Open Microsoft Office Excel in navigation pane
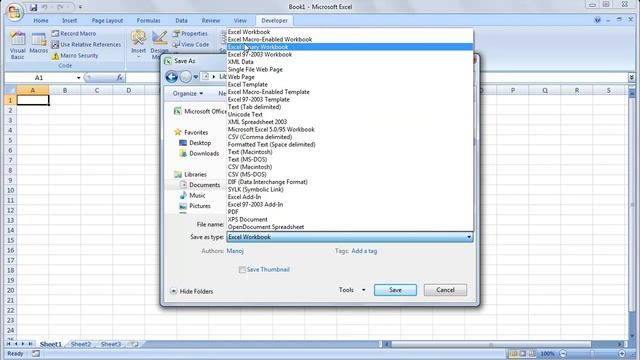 200,111
